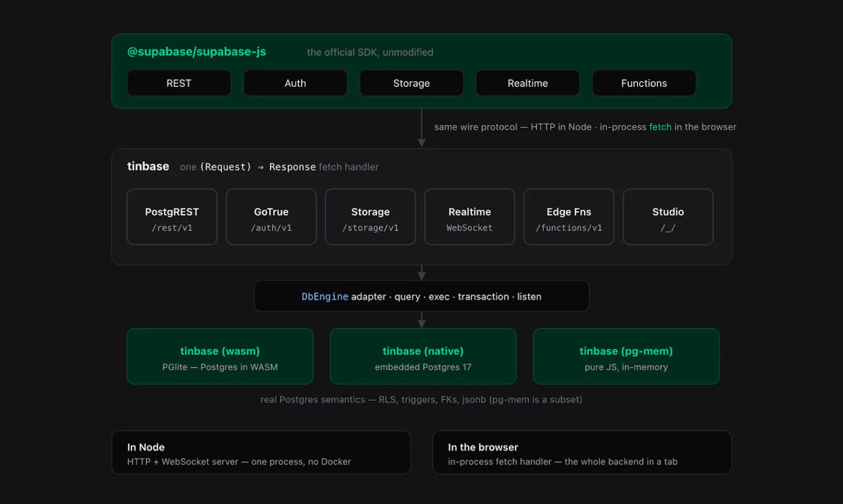
Task: Select the Edge Fns /functions/v1 card
Action: [x=568, y=217]
